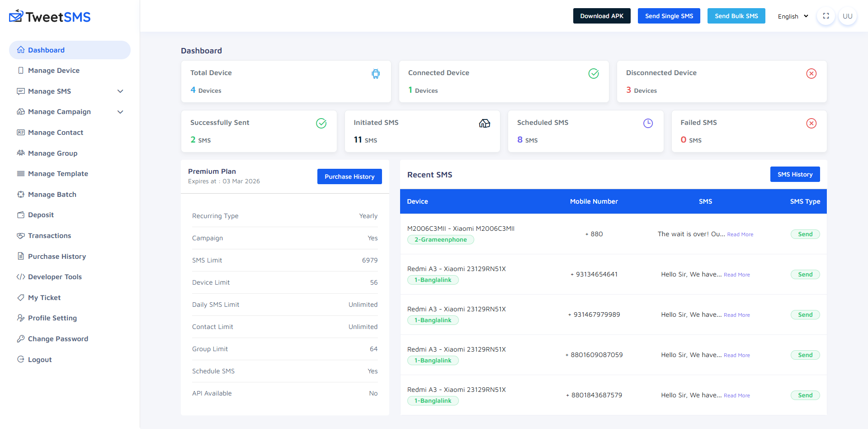Click Read More on the Grameenphone SMS row
Viewport: 868px width, 429px height.
pos(740,234)
